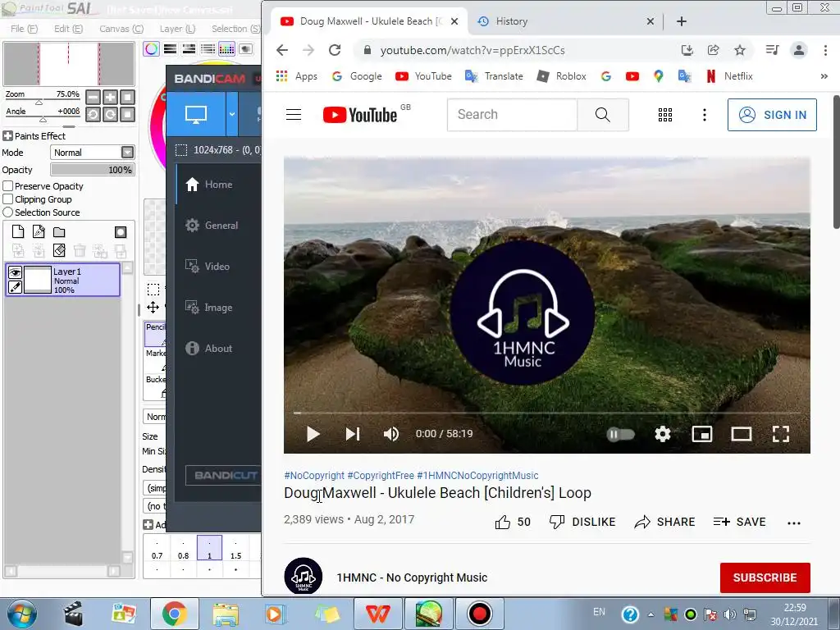Open the Edit menu in SAI

coord(68,29)
